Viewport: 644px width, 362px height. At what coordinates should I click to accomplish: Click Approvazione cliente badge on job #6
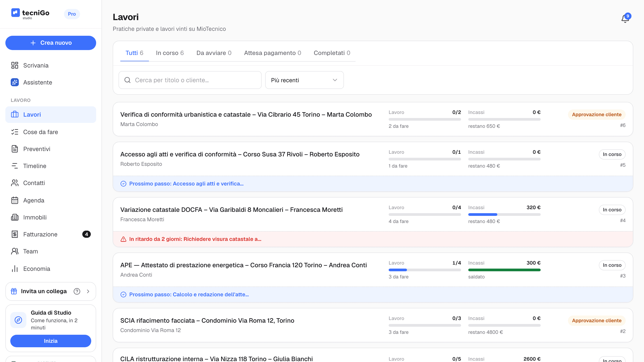(597, 114)
